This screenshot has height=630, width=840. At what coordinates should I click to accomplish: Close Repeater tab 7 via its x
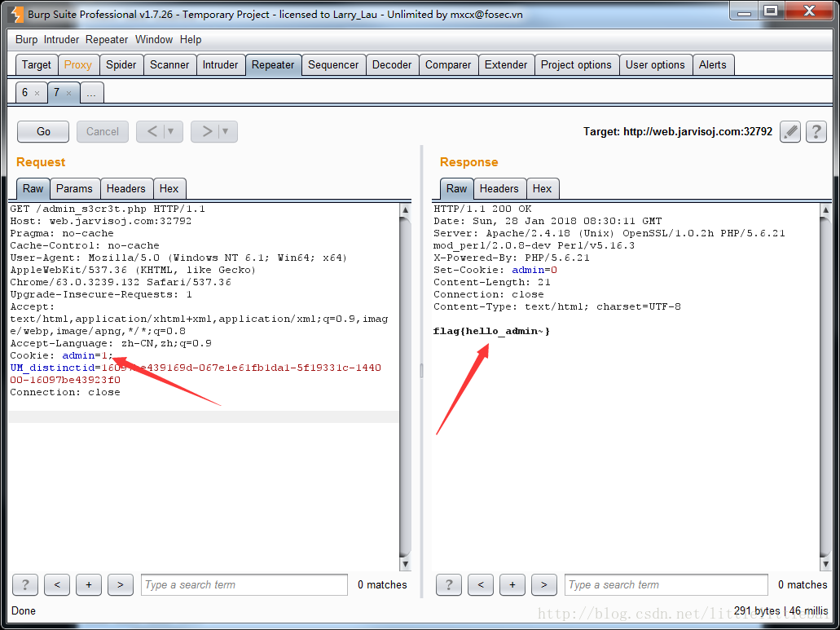[x=68, y=93]
